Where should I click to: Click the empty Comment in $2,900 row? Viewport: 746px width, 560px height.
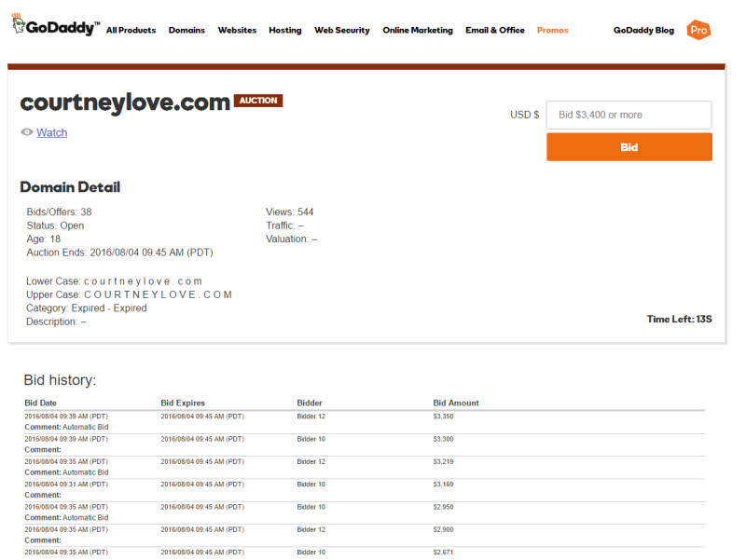[x=43, y=540]
